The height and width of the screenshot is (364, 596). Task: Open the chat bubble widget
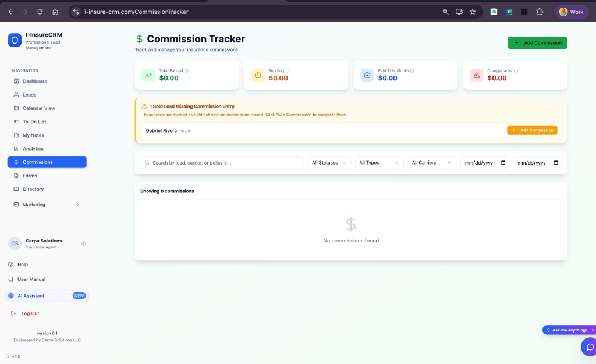point(590,347)
